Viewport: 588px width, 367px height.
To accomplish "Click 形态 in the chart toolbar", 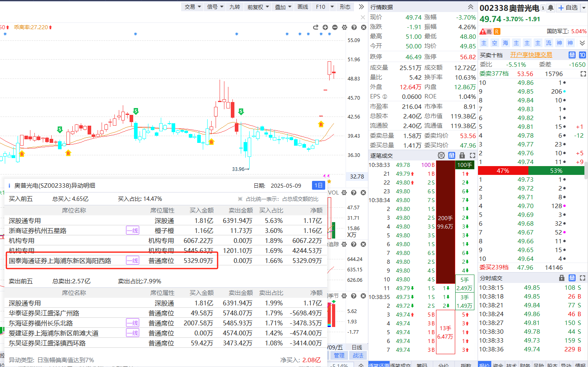I will coord(345,7).
